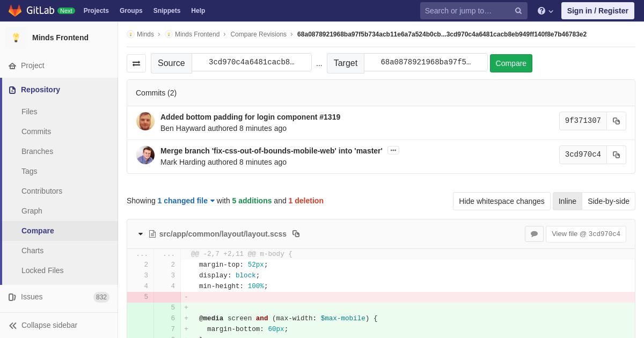Viewport: 644px width, 338px height.
Task: Go to Commits in sidebar
Action: (x=36, y=131)
